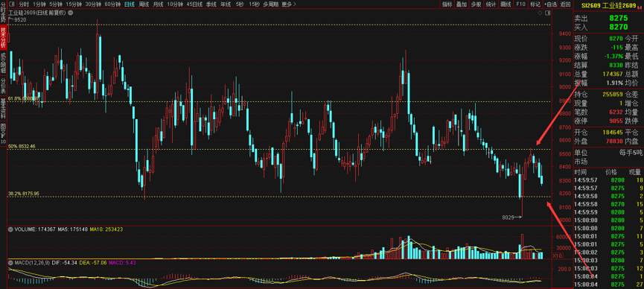The height and width of the screenshot is (289, 644).
Task: Click the 涨停 value 9055
Action: [x=616, y=121]
